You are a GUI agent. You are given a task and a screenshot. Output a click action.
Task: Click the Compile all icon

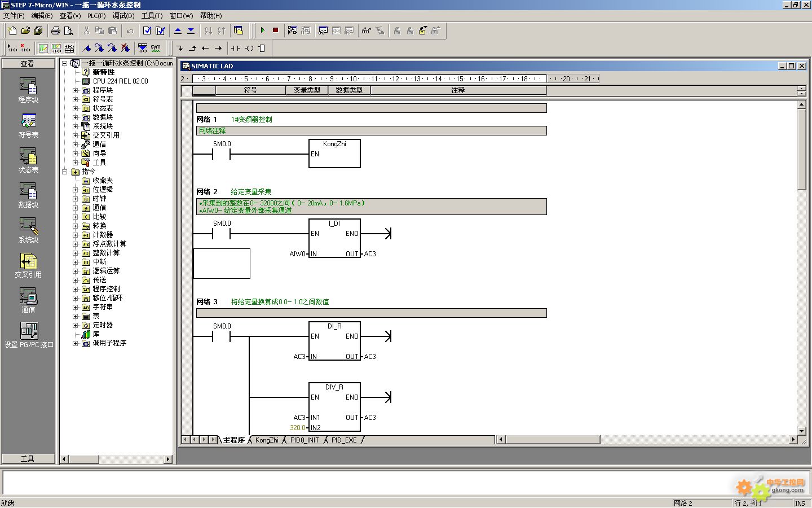click(160, 30)
